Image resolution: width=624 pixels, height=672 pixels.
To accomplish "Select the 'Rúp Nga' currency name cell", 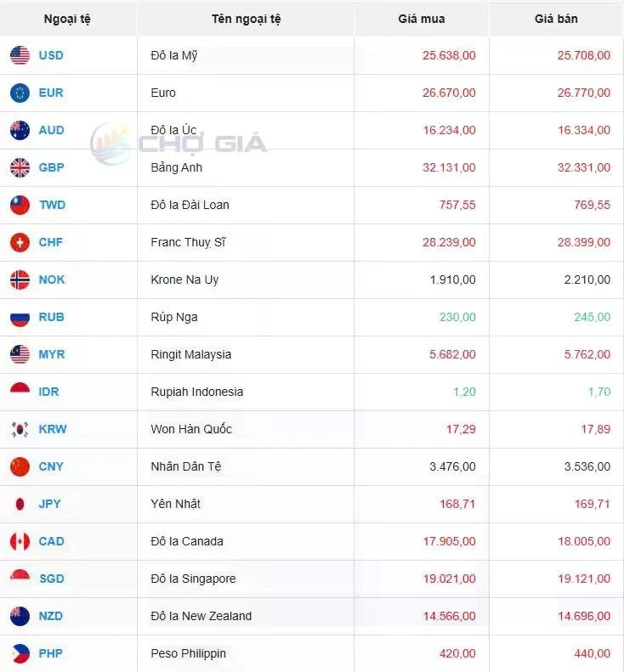I will point(174,318).
